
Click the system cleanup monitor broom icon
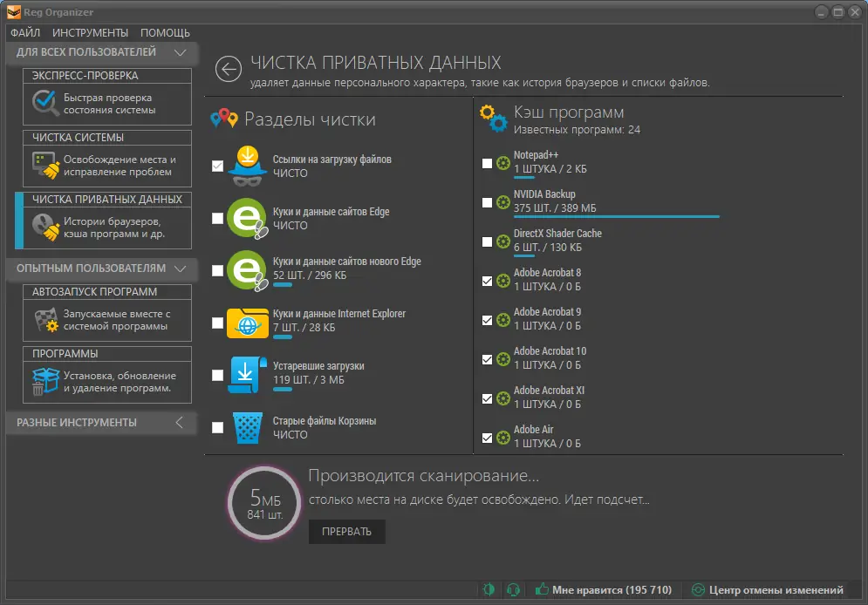coord(45,165)
